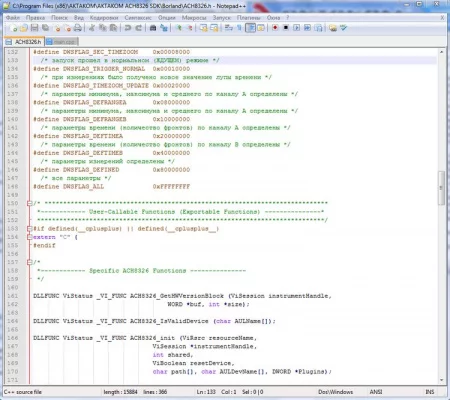Save the current file using the toolbar
Image resolution: width=450 pixels, height=400 pixels.
click(34, 28)
